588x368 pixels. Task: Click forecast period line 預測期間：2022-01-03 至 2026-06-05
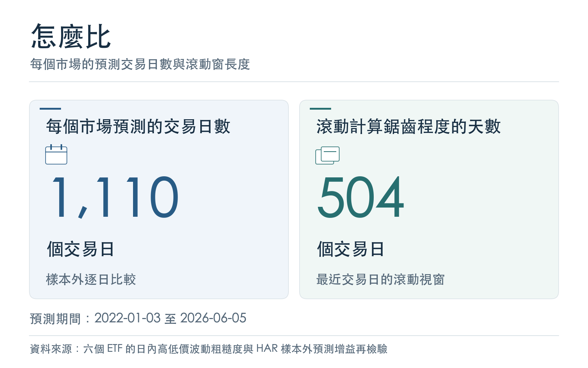pos(138,318)
